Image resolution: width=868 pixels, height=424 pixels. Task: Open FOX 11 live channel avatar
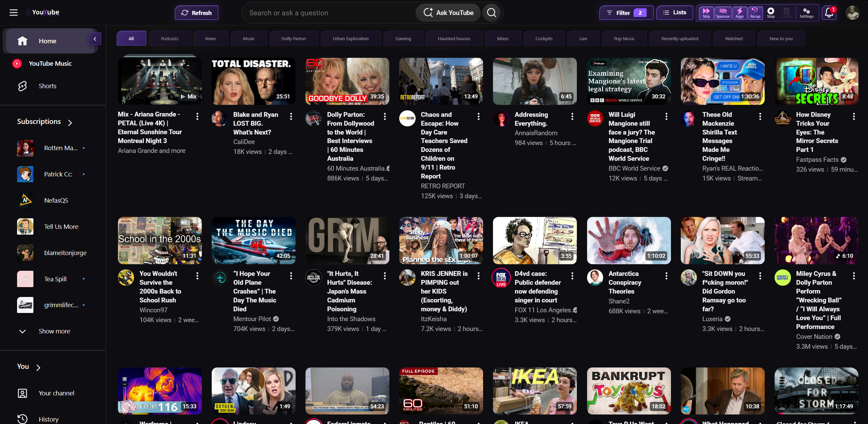[501, 278]
